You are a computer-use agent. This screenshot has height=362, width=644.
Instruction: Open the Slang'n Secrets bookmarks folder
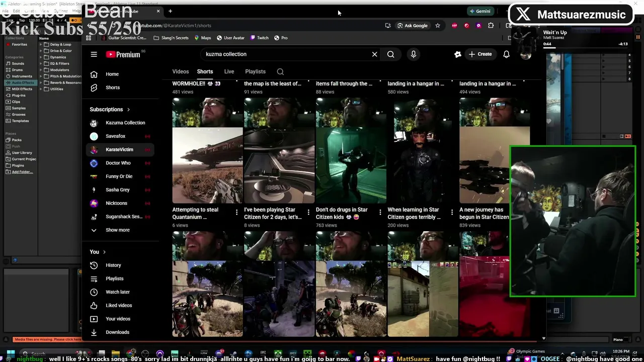coord(171,38)
